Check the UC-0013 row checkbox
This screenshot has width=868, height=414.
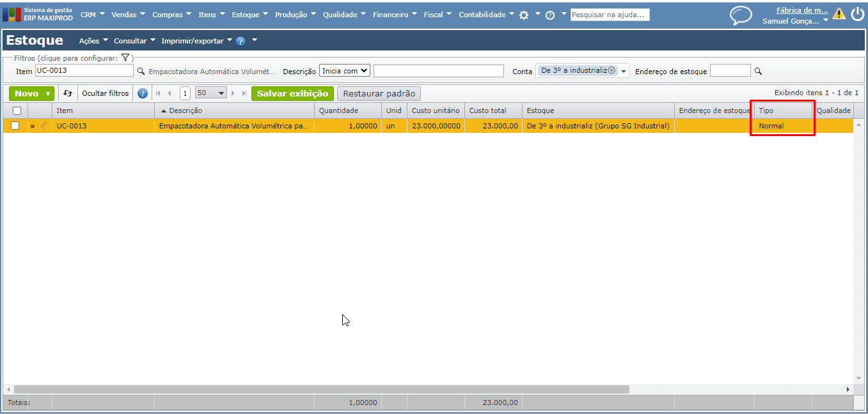[x=15, y=126]
